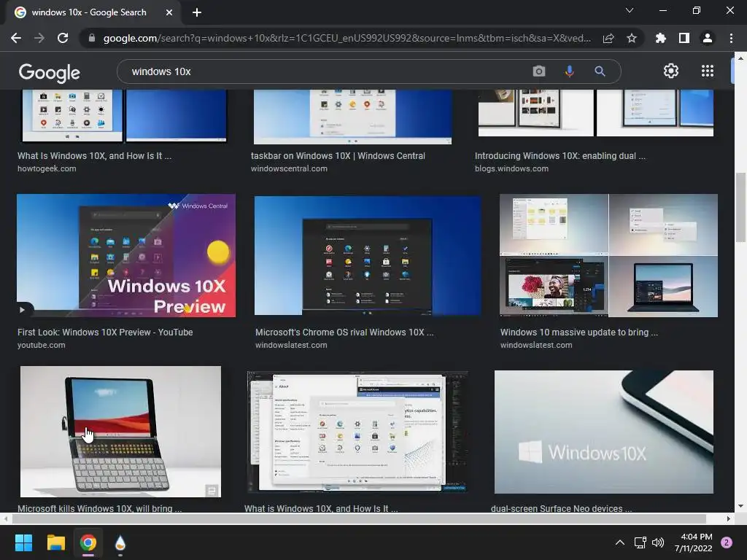747x560 pixels.
Task: Open 'Windows 10 massive update to bring' link
Action: click(578, 332)
